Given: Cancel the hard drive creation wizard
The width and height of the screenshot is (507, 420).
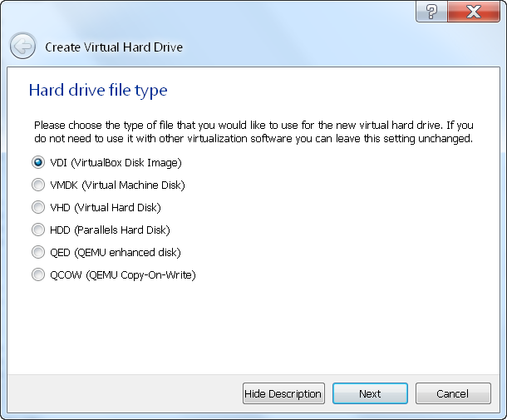Looking at the screenshot, I should (453, 393).
